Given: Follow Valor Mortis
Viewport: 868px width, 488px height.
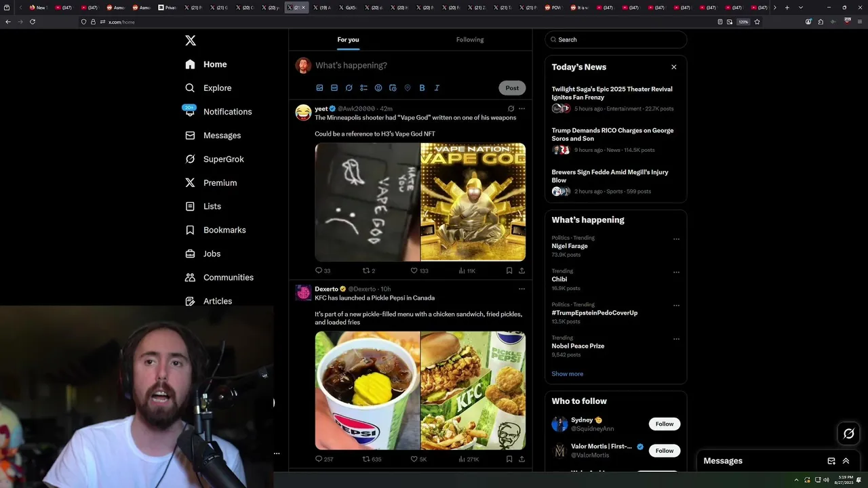Looking at the screenshot, I should [x=665, y=451].
